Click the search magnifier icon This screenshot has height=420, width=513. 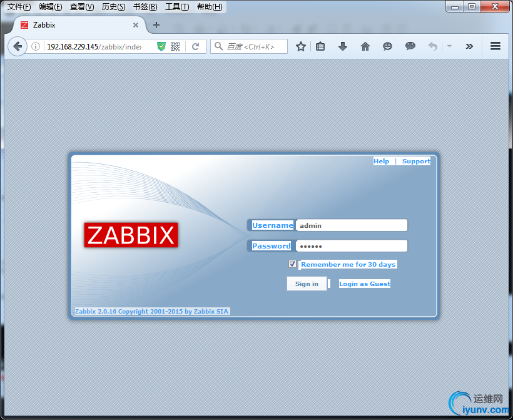click(218, 46)
